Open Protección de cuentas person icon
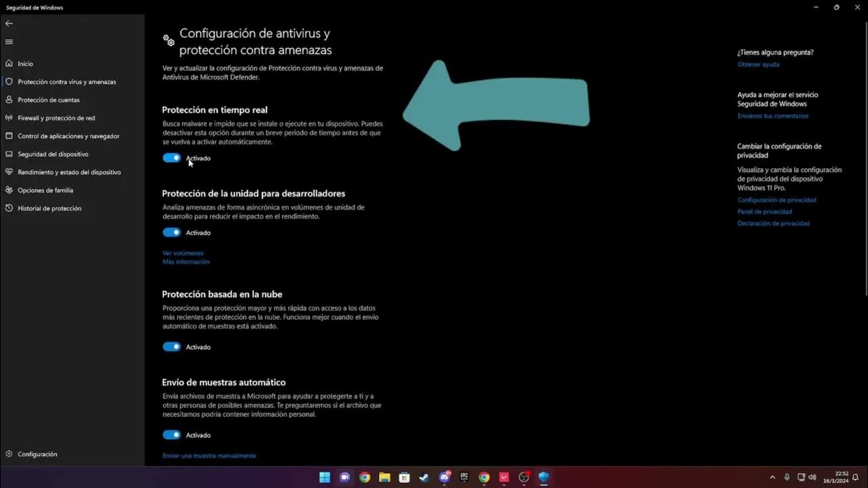Screen dimensions: 868x488 coord(9,100)
